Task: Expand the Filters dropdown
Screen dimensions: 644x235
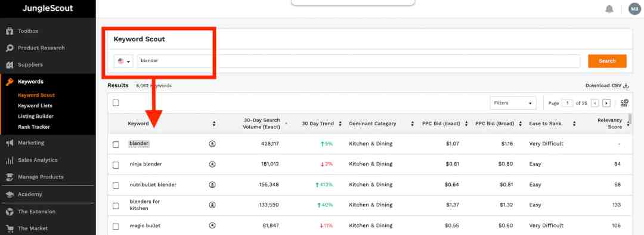Action: coord(513,103)
